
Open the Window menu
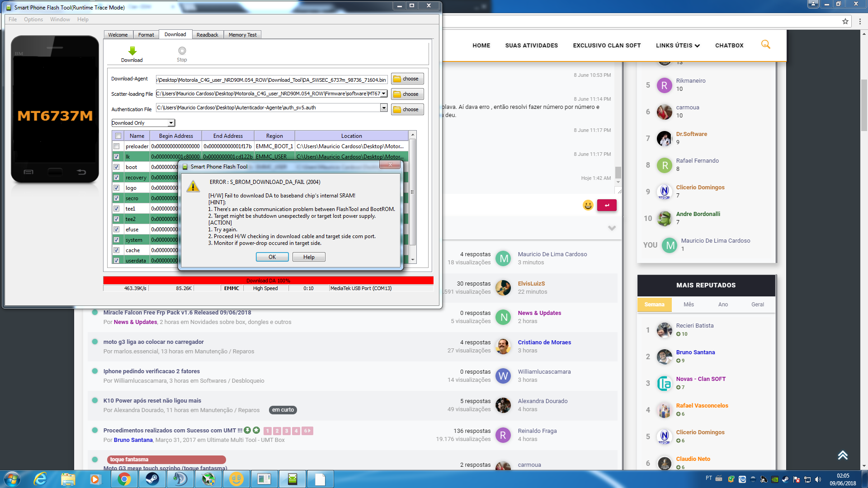(x=60, y=19)
